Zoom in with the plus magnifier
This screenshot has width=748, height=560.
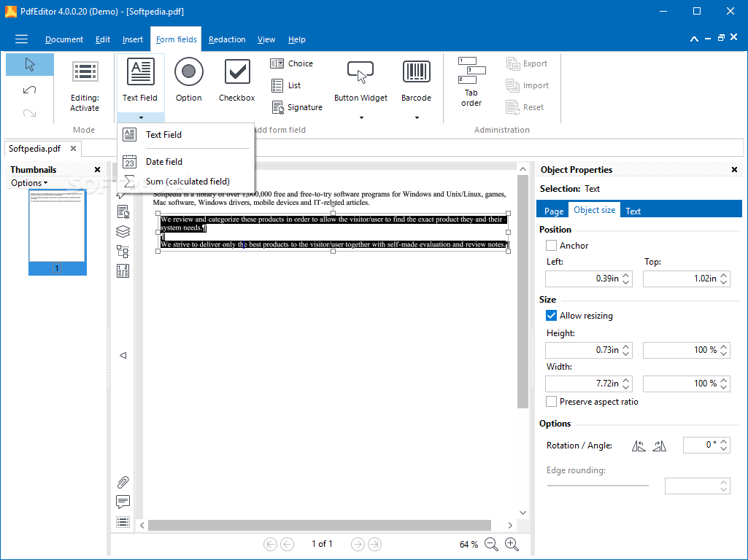[x=512, y=544]
